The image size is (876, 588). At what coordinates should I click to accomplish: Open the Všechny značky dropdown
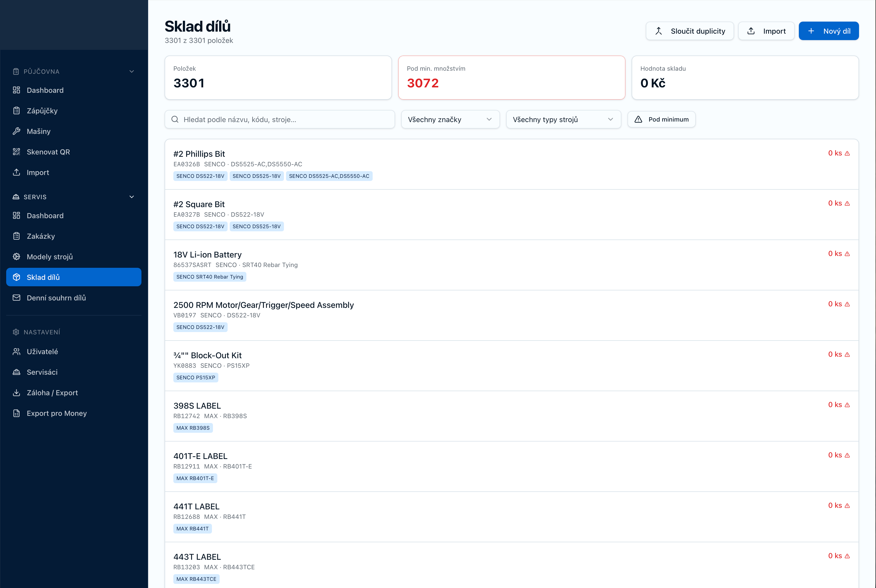[x=450, y=119]
